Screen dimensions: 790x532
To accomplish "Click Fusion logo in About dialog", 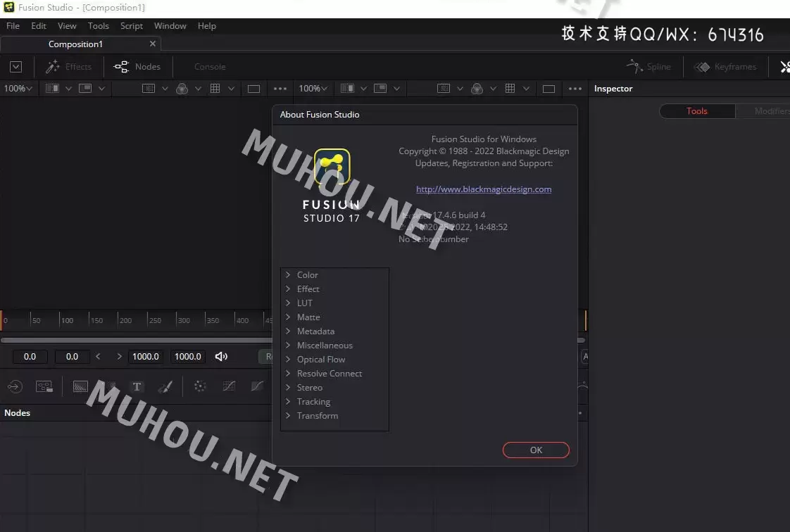I will pyautogui.click(x=332, y=167).
